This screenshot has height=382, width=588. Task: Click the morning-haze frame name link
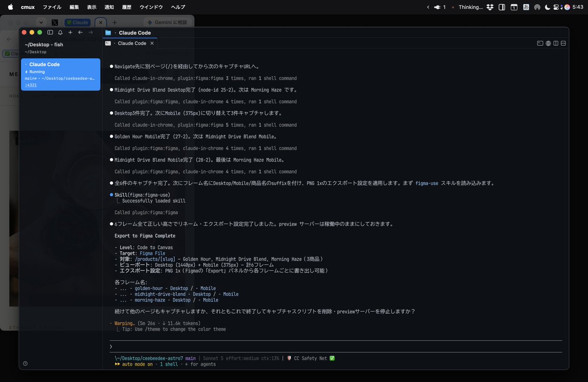click(x=150, y=300)
